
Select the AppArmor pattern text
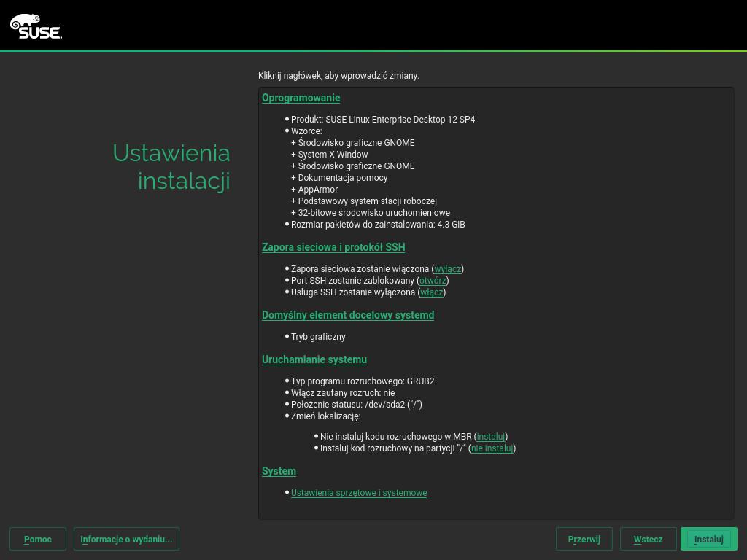coord(314,190)
